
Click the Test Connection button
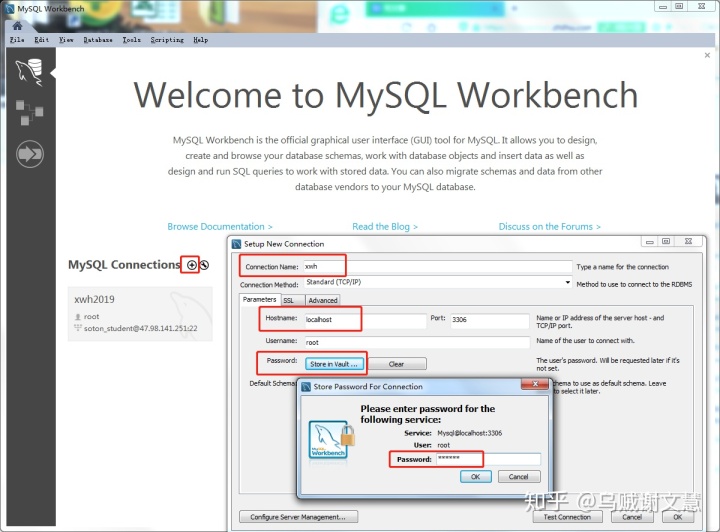567,517
